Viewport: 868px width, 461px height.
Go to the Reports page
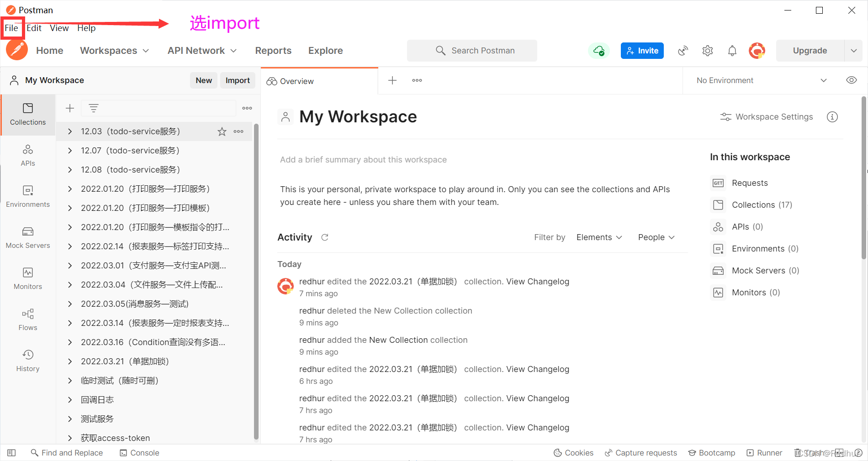click(x=273, y=51)
